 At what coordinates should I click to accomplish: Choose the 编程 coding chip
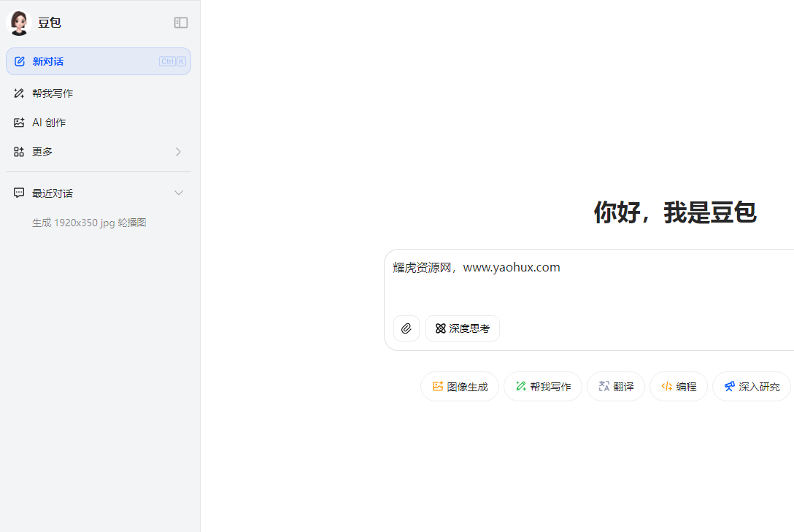[679, 387]
